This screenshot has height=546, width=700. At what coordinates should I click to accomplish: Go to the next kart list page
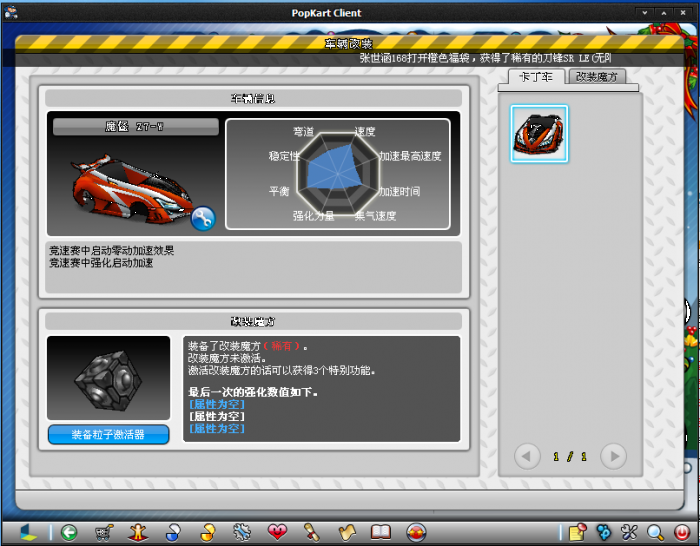613,456
